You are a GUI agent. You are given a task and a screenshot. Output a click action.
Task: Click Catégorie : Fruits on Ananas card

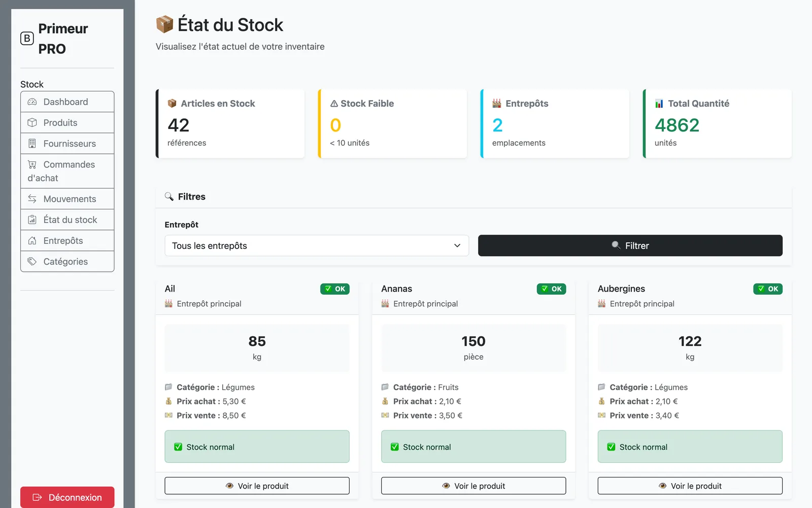tap(426, 387)
